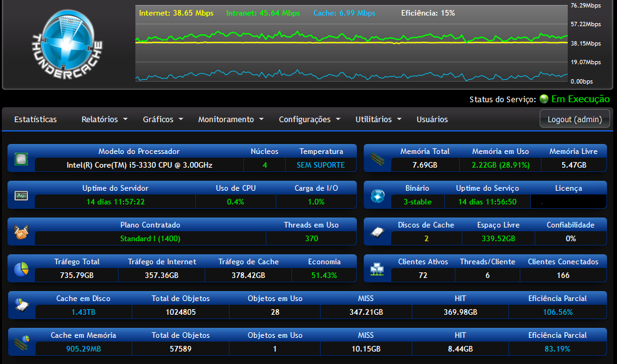This screenshot has width=617, height=364.
Task: Click the disk cache icon
Action: point(22,305)
